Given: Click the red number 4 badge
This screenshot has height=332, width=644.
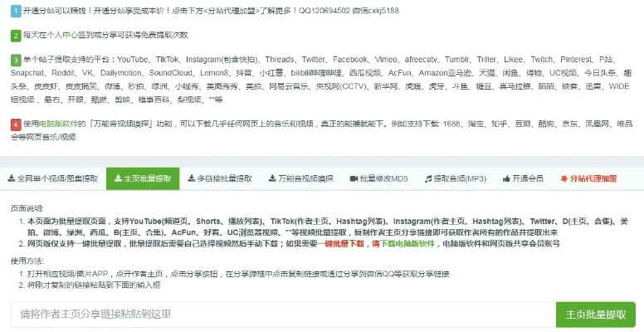Looking at the screenshot, I should [16, 124].
